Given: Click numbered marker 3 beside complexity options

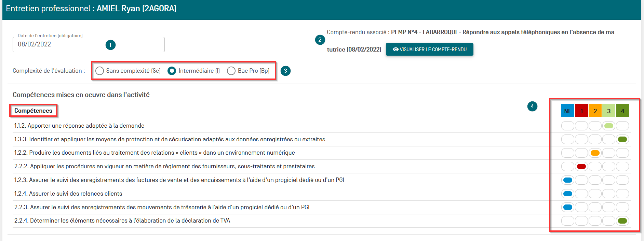Looking at the screenshot, I should 285,71.
